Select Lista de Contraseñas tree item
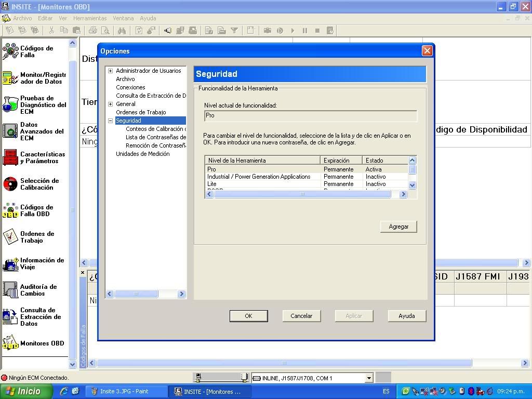Image resolution: width=532 pixels, height=399 pixels. [156, 137]
